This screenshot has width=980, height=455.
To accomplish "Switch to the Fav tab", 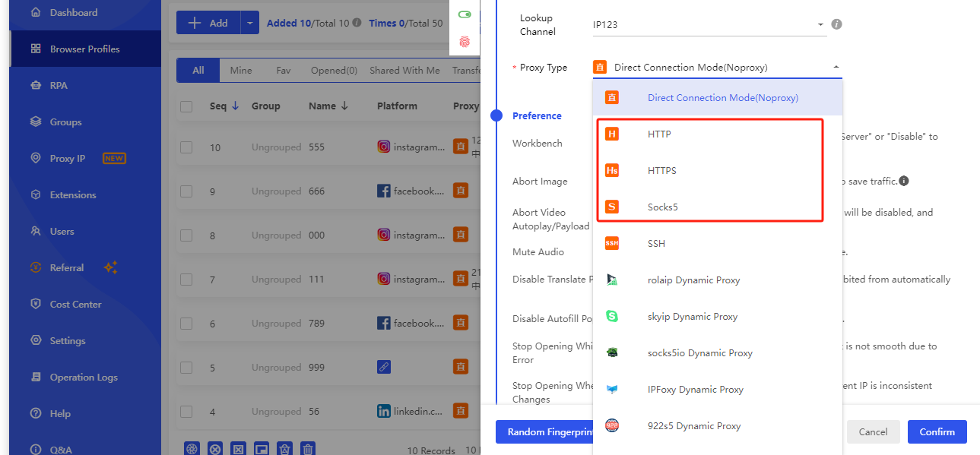I will [284, 71].
